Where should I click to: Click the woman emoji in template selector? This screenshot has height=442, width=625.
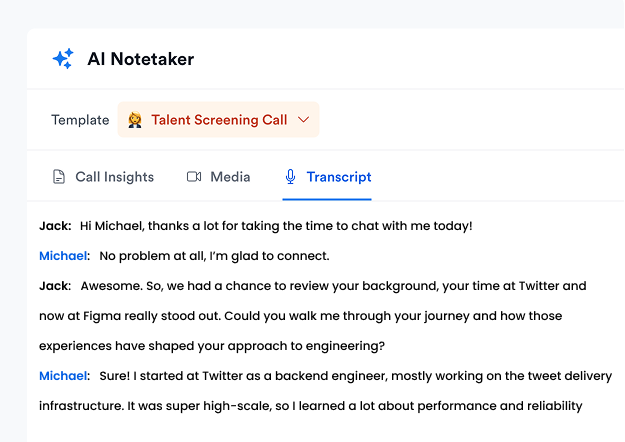(135, 120)
